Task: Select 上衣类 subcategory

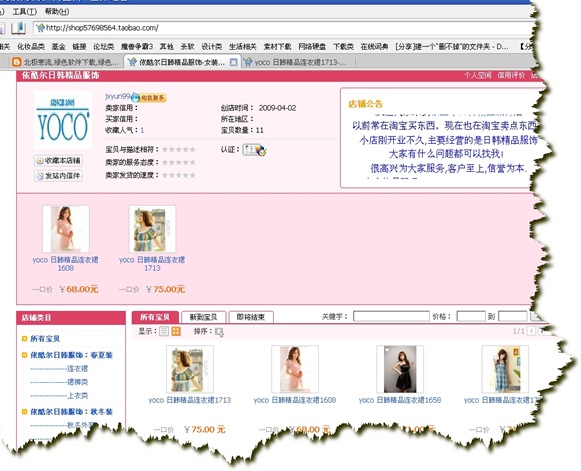Action: click(x=77, y=395)
